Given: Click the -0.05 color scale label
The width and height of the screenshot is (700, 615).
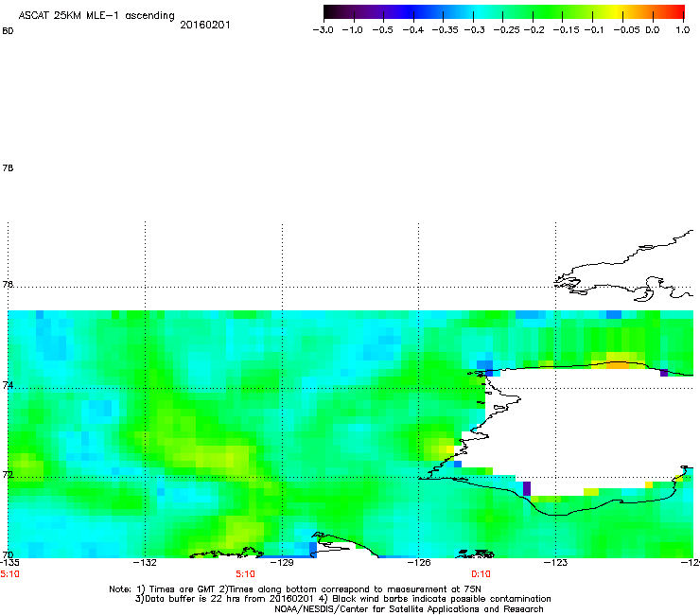Looking at the screenshot, I should [x=627, y=30].
